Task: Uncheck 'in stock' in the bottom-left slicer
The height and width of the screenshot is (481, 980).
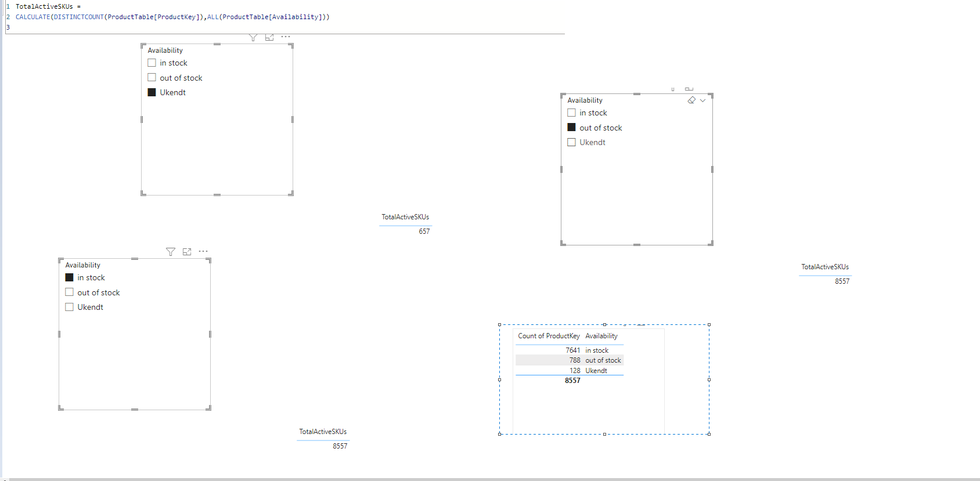Action: click(69, 277)
